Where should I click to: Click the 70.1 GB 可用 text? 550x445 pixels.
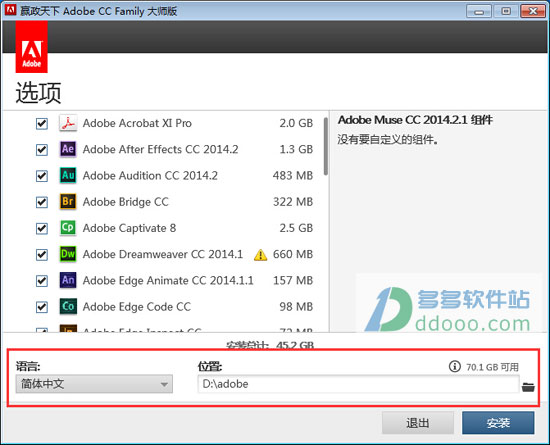[492, 367]
